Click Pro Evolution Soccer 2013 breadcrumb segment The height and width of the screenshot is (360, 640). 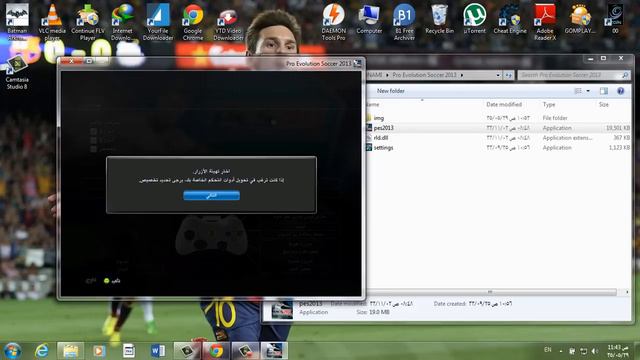tap(424, 75)
